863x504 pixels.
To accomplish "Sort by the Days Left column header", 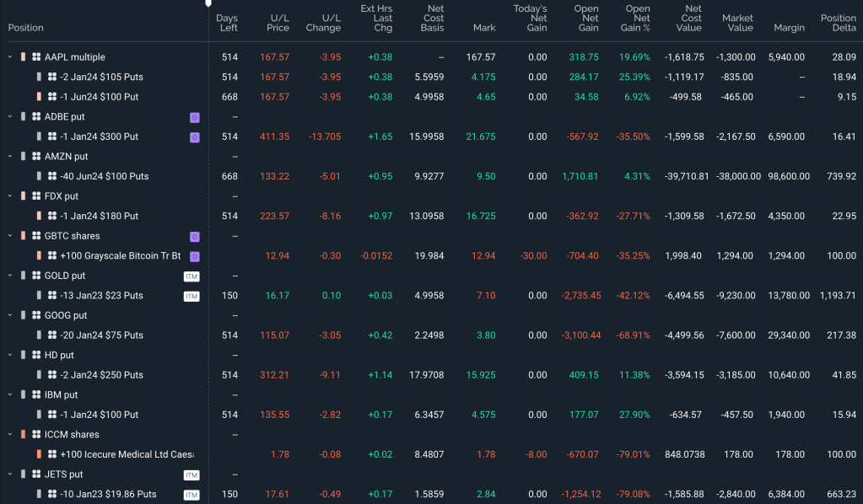I will (x=227, y=23).
